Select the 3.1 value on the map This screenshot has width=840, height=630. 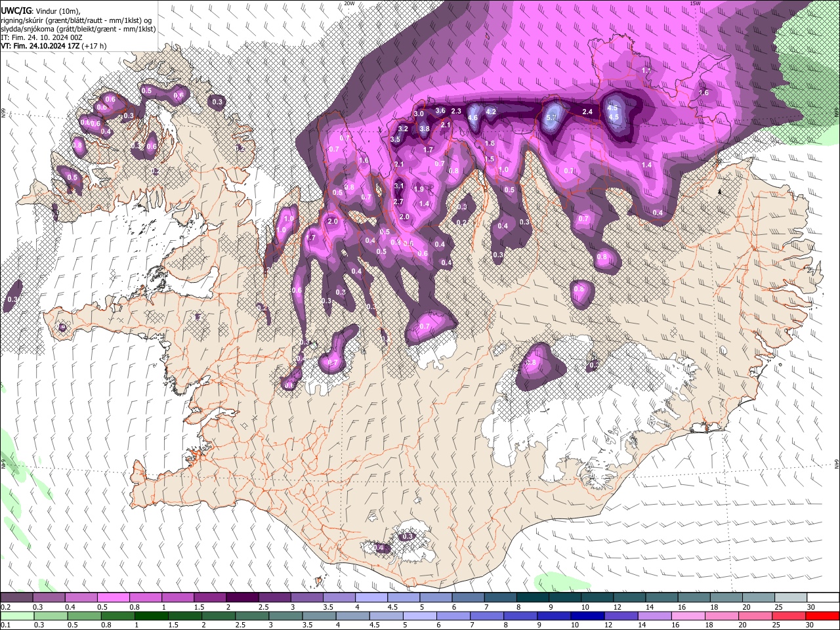[x=399, y=186]
